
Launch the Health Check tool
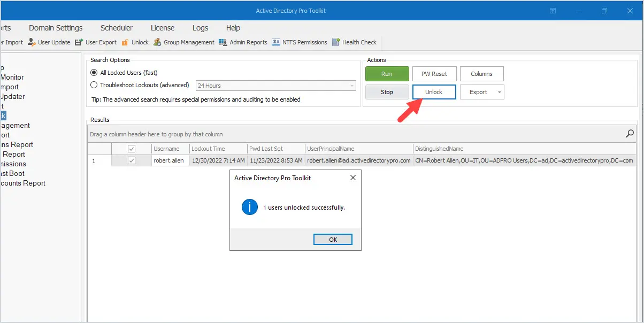tap(354, 42)
